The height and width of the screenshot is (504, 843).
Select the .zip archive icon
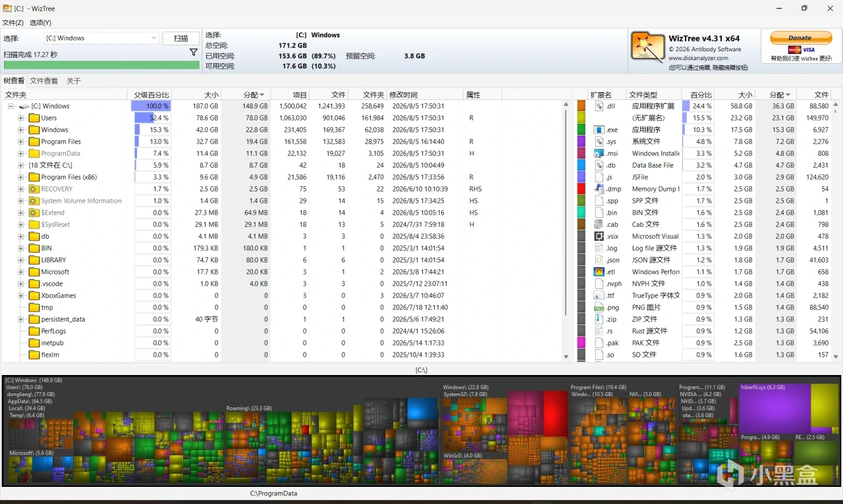point(599,319)
